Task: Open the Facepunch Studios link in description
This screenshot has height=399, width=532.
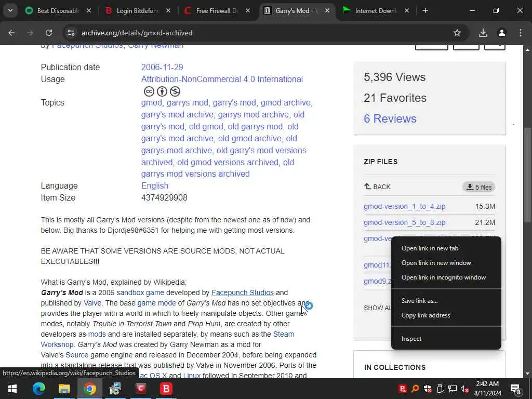Action: click(x=243, y=292)
